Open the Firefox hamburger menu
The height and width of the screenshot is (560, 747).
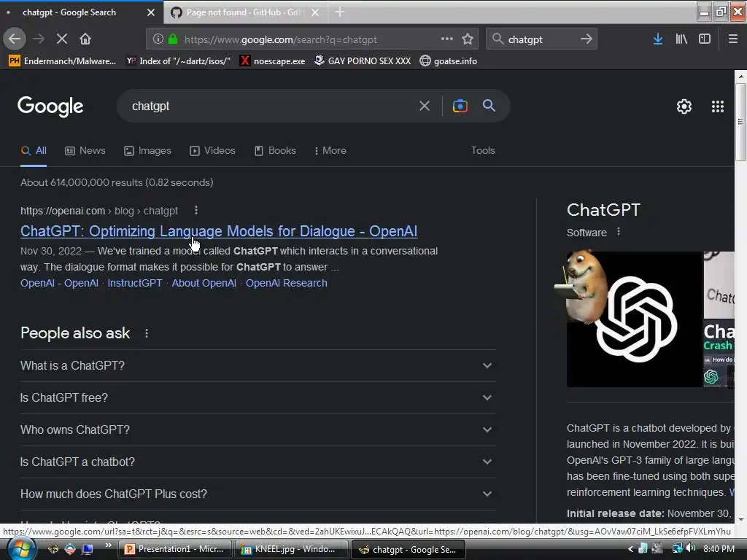[x=732, y=39]
